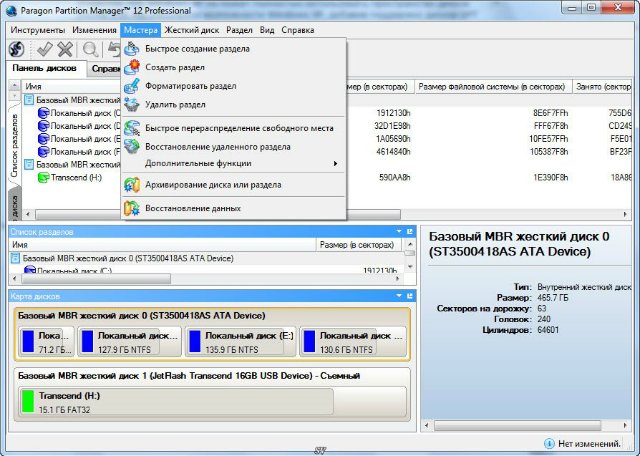This screenshot has height=456, width=640.
Task: Select Локальный диск (E:) 135.9 ГБ block
Action: tap(240, 342)
